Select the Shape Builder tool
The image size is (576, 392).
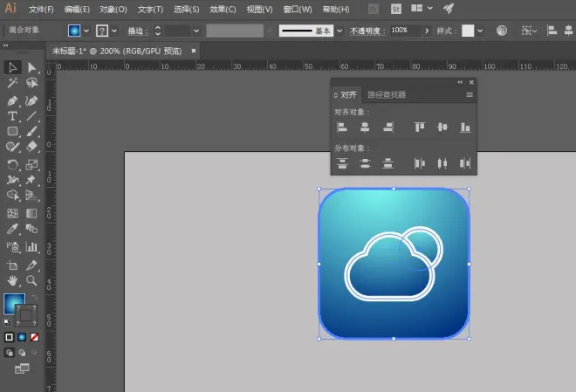point(12,195)
